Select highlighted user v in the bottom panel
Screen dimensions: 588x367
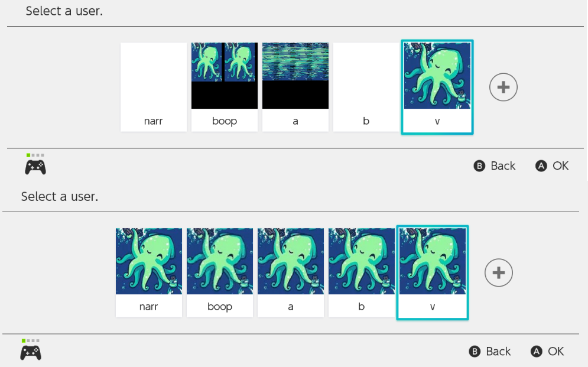tap(433, 272)
